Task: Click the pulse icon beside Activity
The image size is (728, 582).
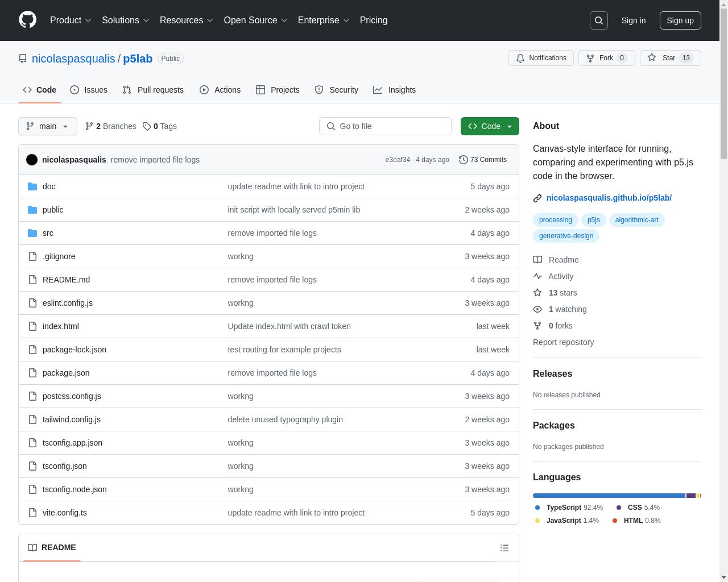Action: tap(537, 276)
